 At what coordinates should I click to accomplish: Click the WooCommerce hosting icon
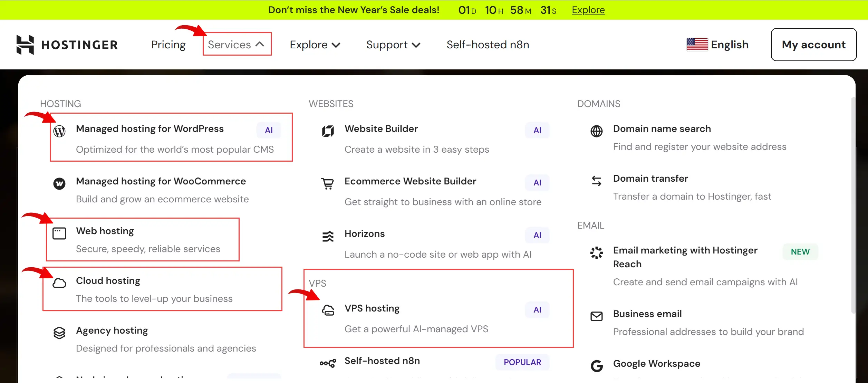tap(60, 184)
